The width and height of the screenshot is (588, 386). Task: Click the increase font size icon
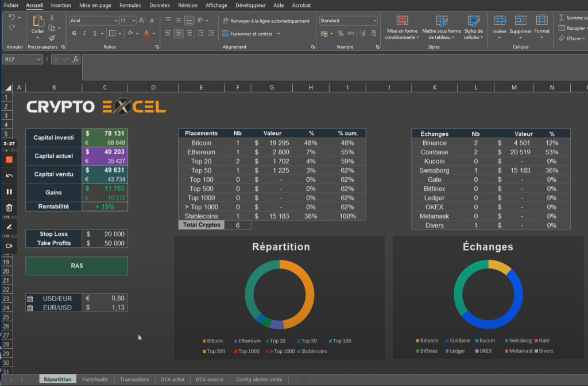click(141, 21)
